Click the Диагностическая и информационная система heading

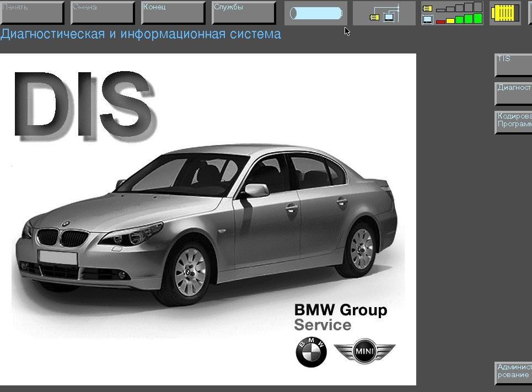(141, 34)
